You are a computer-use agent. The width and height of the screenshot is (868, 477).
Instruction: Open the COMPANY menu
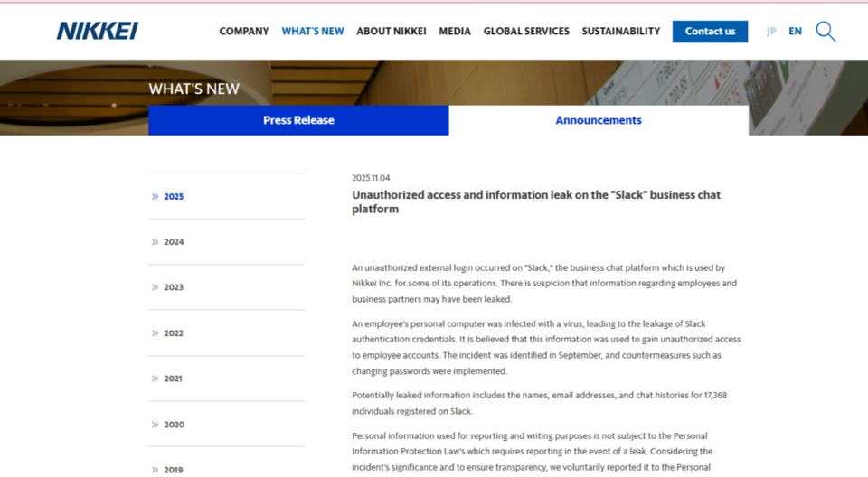(x=244, y=32)
